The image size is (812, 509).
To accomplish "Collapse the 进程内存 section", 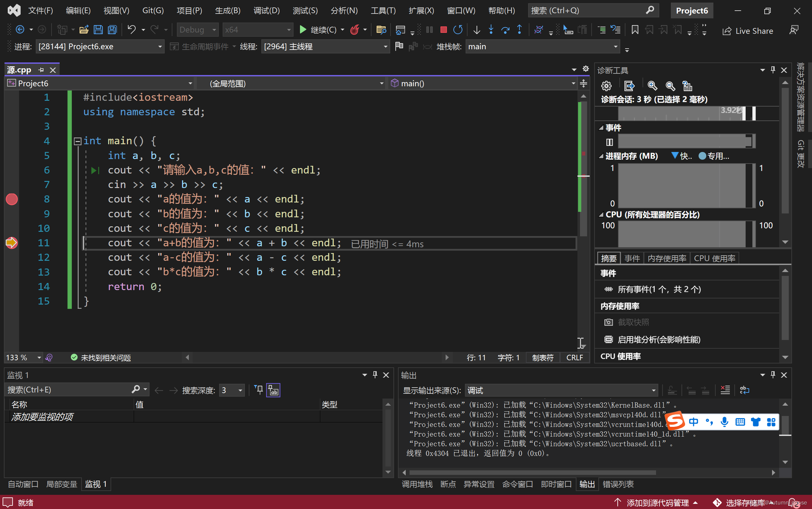I will point(601,156).
